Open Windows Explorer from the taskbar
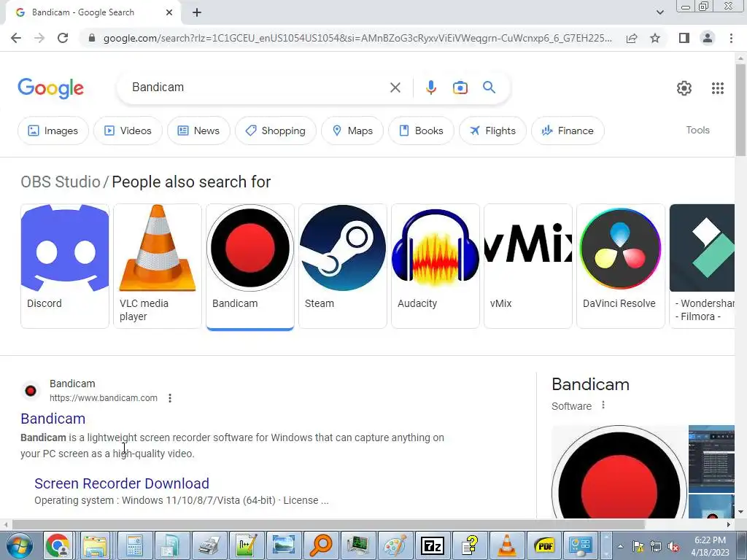 click(x=95, y=545)
